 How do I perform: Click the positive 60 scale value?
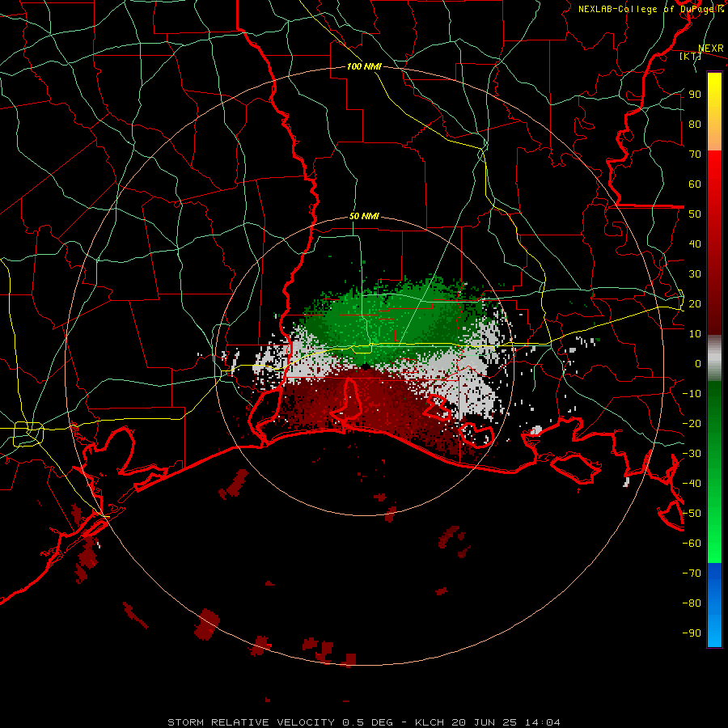tap(695, 184)
